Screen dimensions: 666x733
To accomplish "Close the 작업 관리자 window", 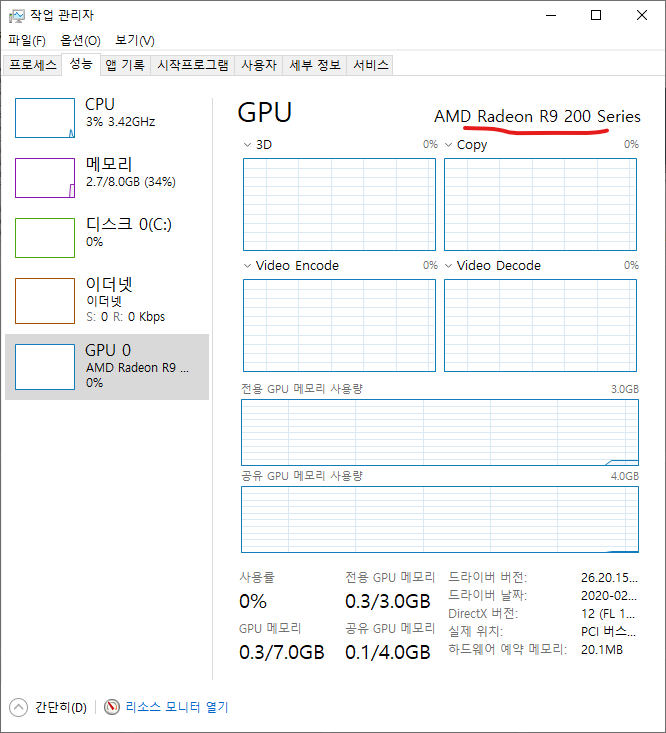I will coord(642,15).
